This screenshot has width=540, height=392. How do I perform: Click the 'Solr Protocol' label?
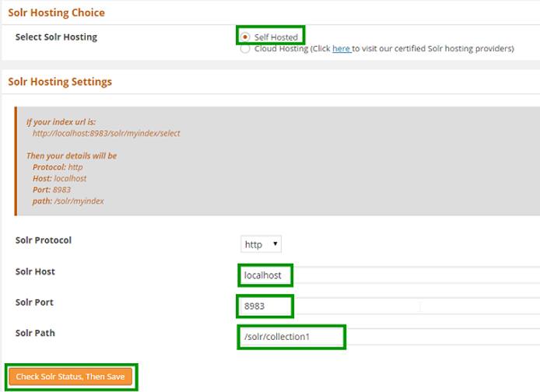[x=44, y=240]
